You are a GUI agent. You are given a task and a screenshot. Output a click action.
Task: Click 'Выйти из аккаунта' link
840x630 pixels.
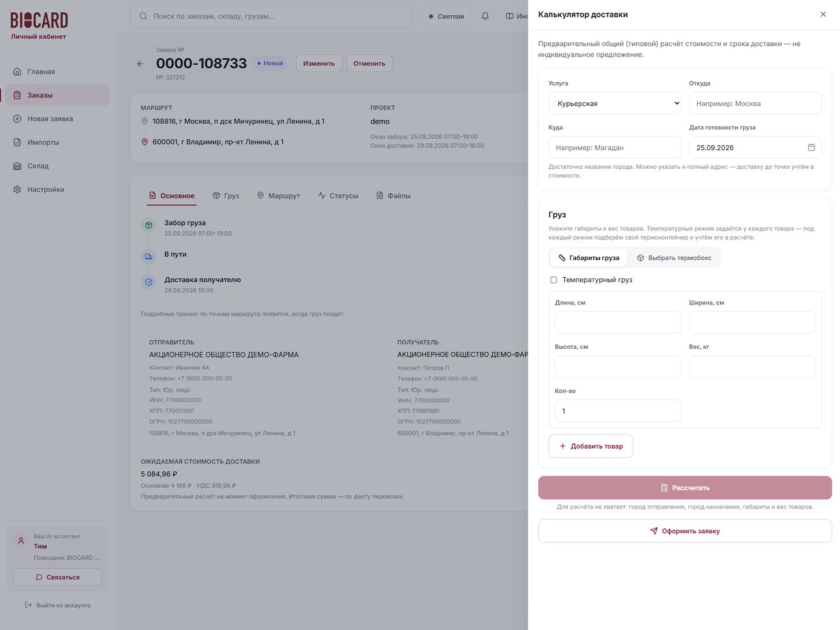[x=58, y=605]
